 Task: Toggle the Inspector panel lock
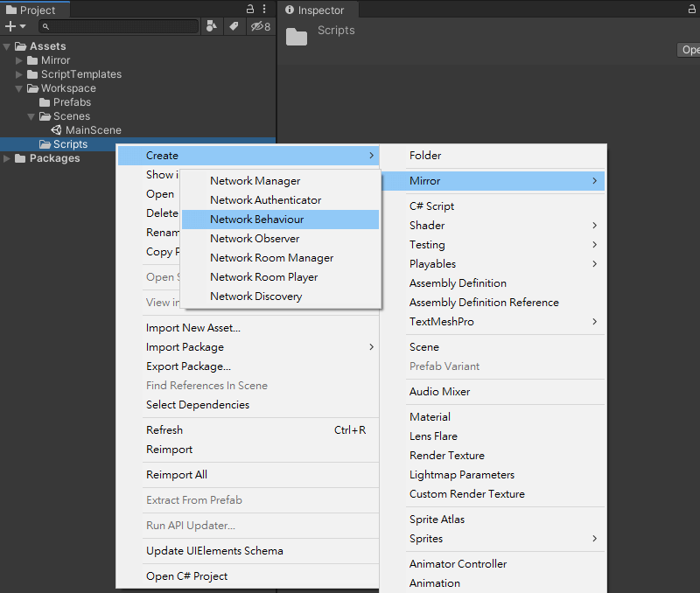691,9
